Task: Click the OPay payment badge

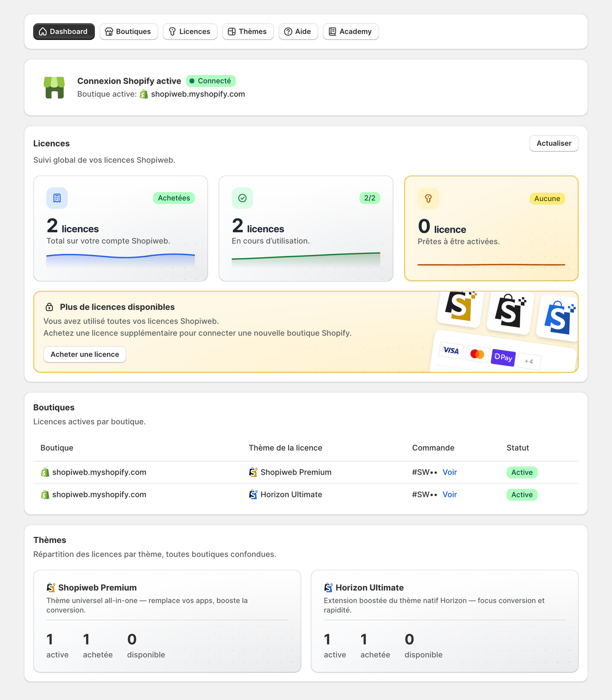Action: (x=503, y=357)
